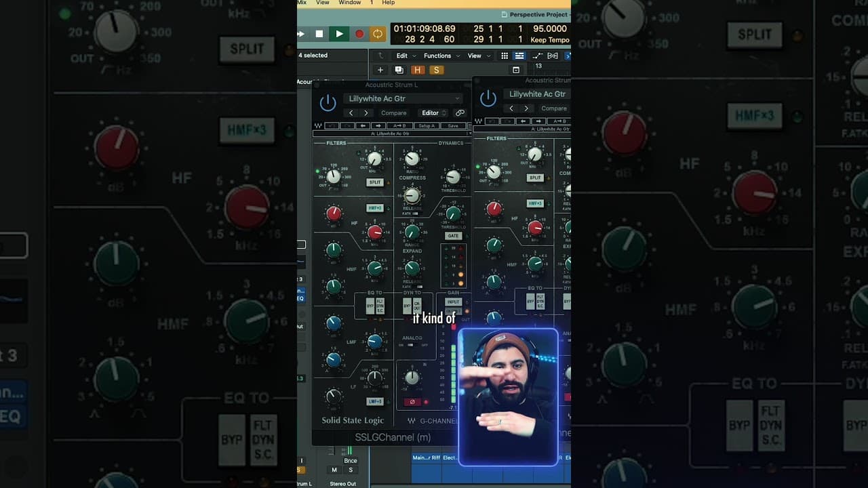The width and height of the screenshot is (868, 488).
Task: Start playback with the green Play button
Action: (x=339, y=33)
